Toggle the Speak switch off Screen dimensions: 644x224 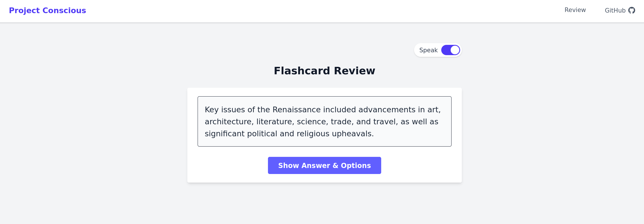[x=451, y=50]
